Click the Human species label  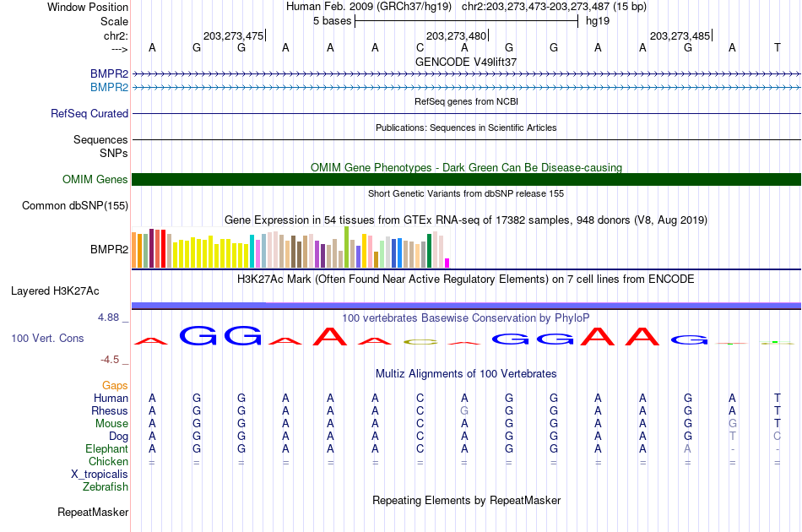[x=111, y=398]
